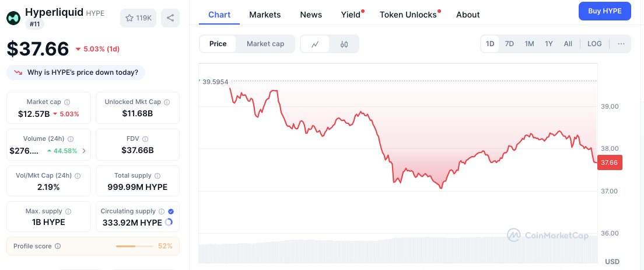Select the Price toggle option

[218, 44]
